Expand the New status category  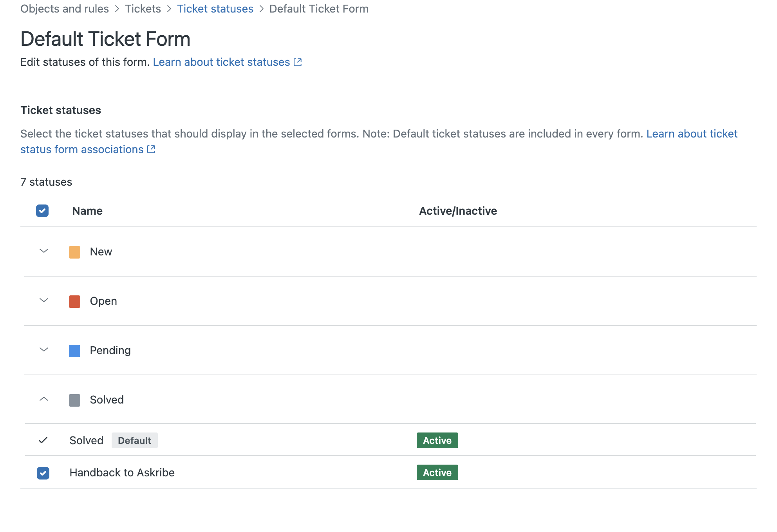(x=44, y=251)
